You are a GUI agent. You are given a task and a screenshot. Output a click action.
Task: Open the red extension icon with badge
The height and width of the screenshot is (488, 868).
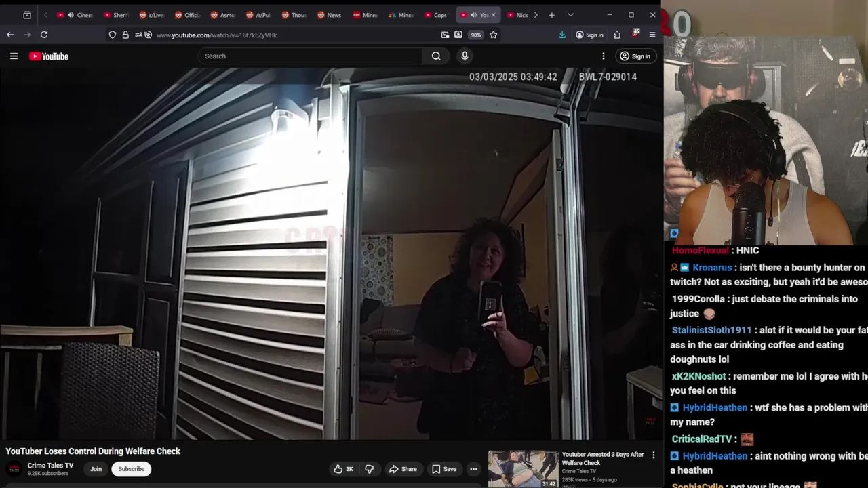pos(635,34)
